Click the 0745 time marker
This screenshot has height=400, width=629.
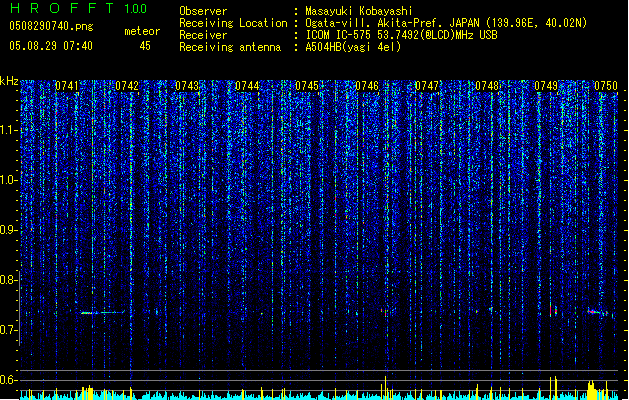(x=307, y=86)
